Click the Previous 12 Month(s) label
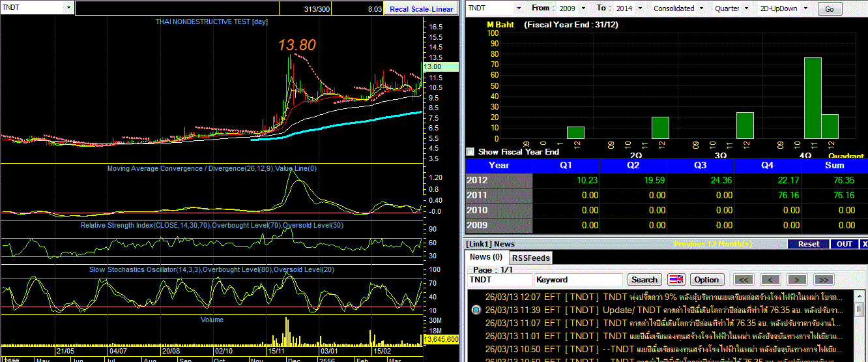 click(712, 244)
